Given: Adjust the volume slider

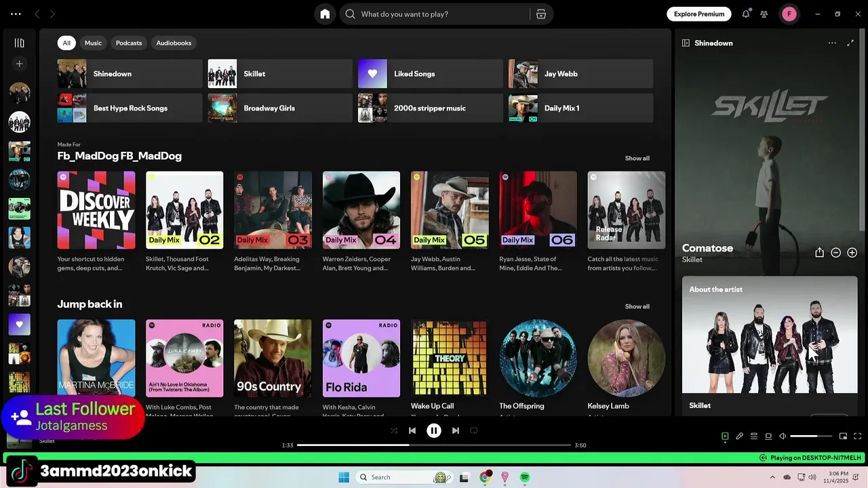Looking at the screenshot, I should click(x=811, y=436).
